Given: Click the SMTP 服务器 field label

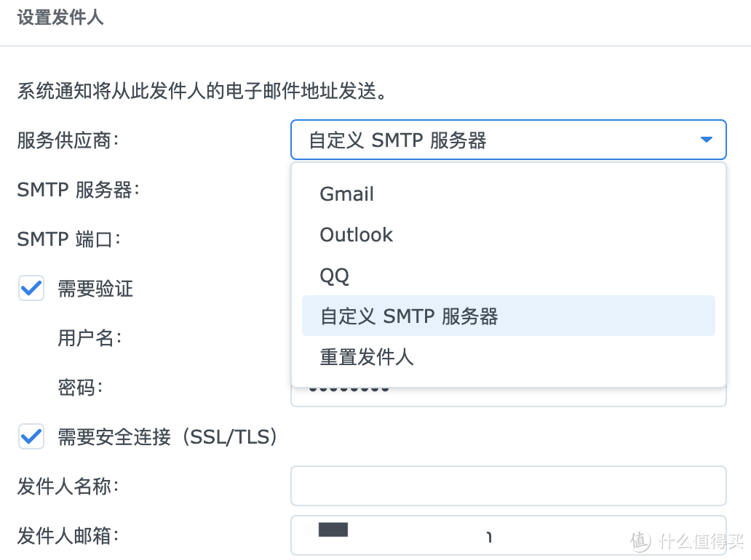Looking at the screenshot, I should point(78,190).
